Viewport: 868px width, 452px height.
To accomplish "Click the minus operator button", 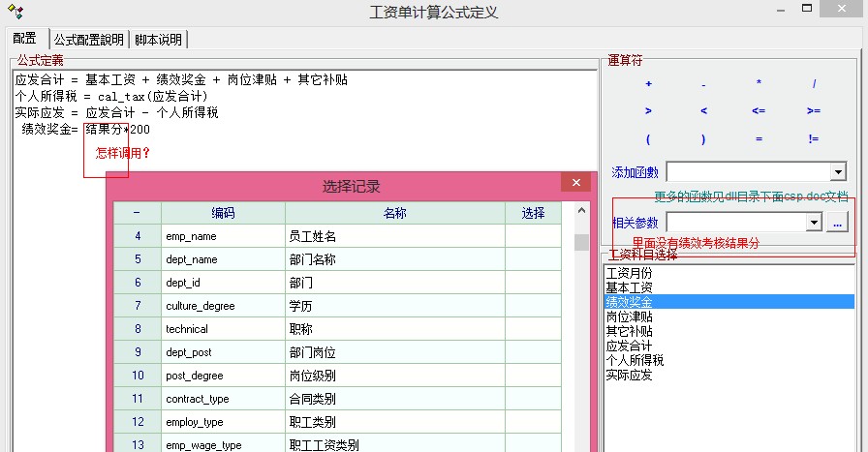I will coord(703,84).
